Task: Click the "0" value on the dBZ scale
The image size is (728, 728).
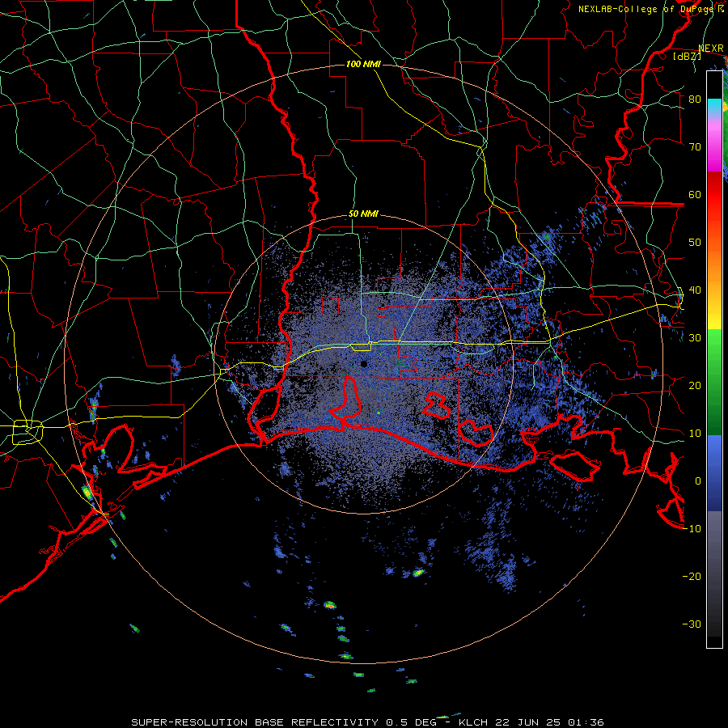Action: pyautogui.click(x=698, y=481)
